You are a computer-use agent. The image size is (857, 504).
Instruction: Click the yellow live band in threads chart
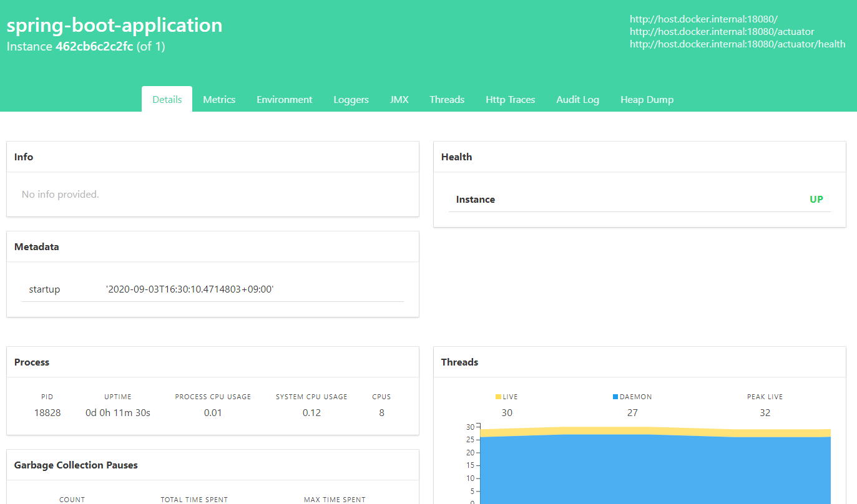click(x=655, y=431)
